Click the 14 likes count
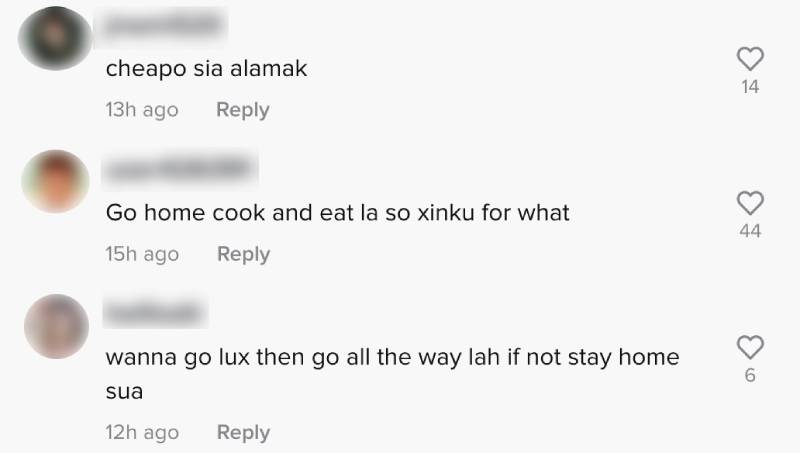This screenshot has height=453, width=800. [750, 87]
